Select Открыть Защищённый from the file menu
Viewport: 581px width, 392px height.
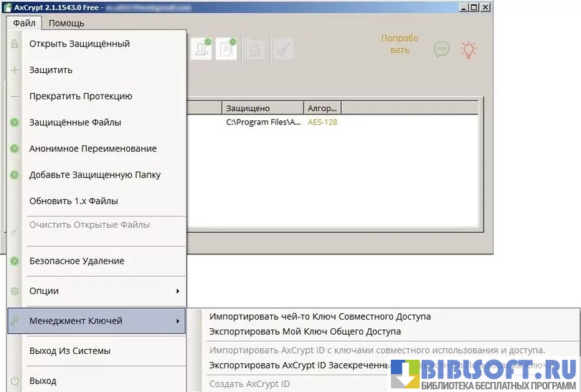click(x=80, y=44)
